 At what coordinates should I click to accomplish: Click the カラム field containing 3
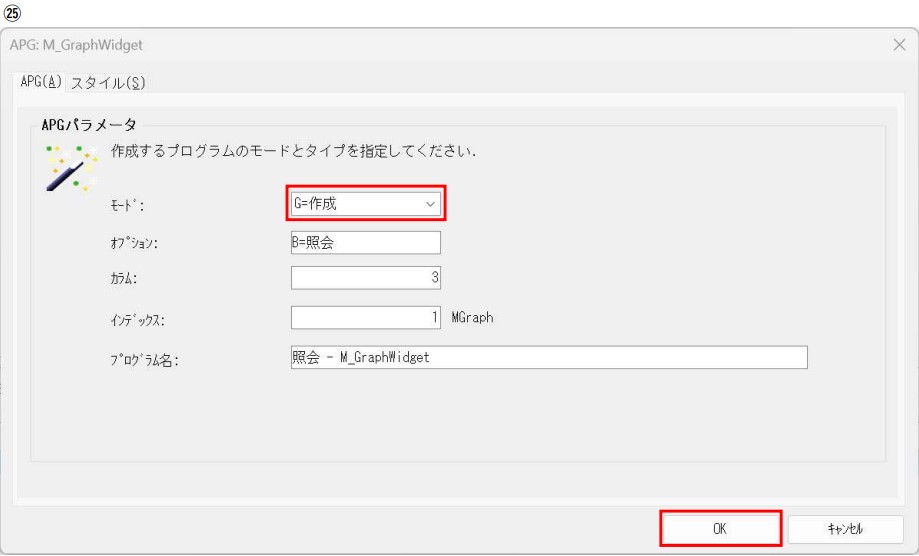(365, 279)
